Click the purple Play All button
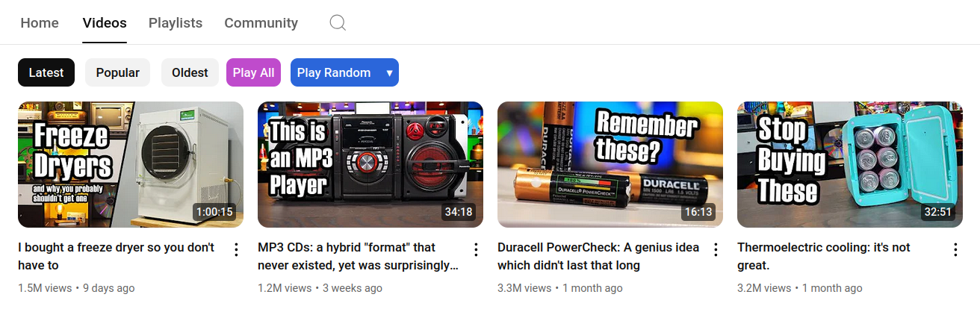This screenshot has width=980, height=312. pos(254,72)
